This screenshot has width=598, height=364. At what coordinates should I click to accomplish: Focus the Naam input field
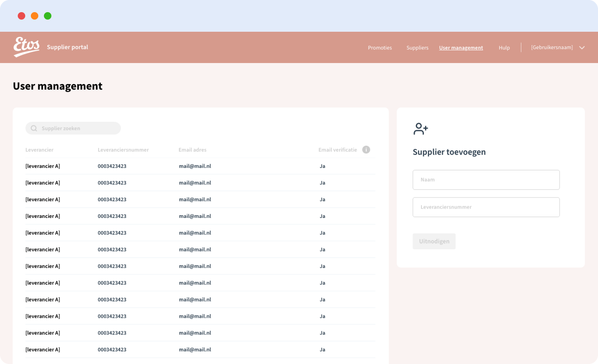(486, 180)
